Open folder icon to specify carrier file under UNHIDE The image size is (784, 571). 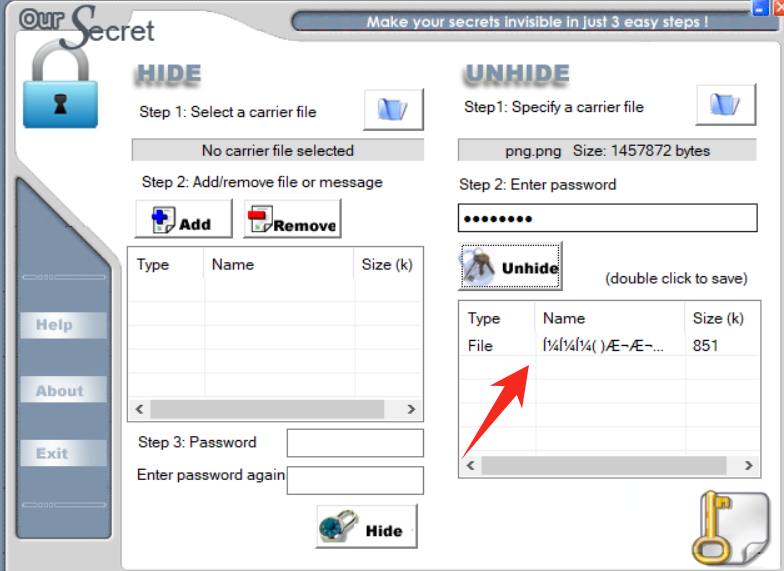pyautogui.click(x=726, y=104)
